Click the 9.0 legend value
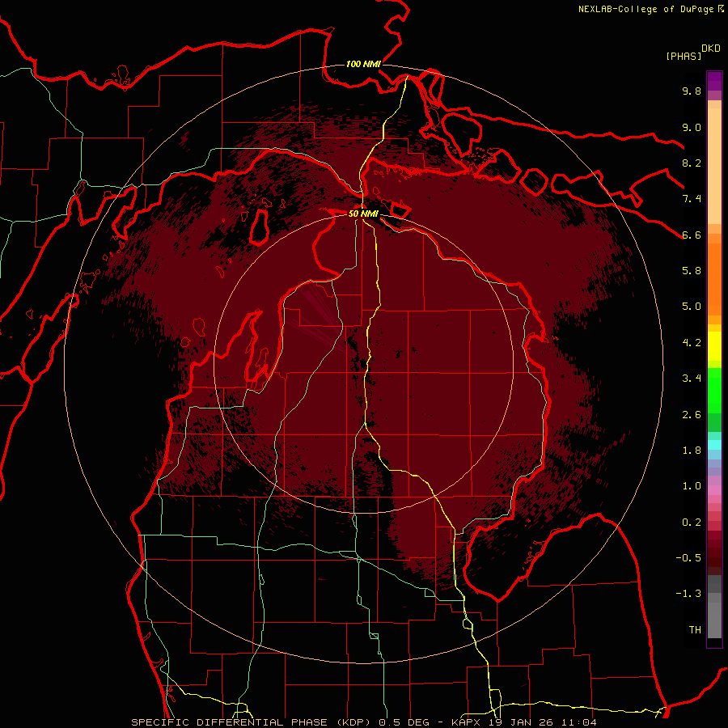Screen dimensions: 728x728 (692, 127)
